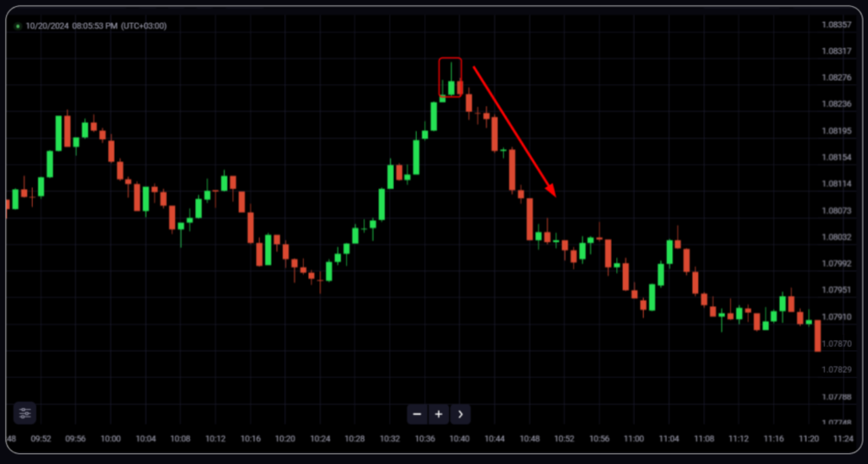Click the green live status dot

(18, 26)
